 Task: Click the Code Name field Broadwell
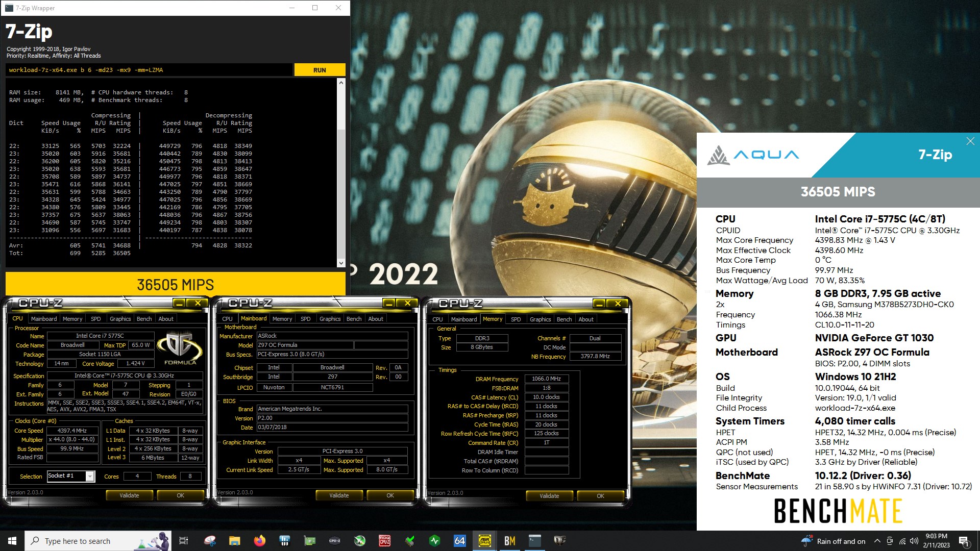tap(72, 345)
